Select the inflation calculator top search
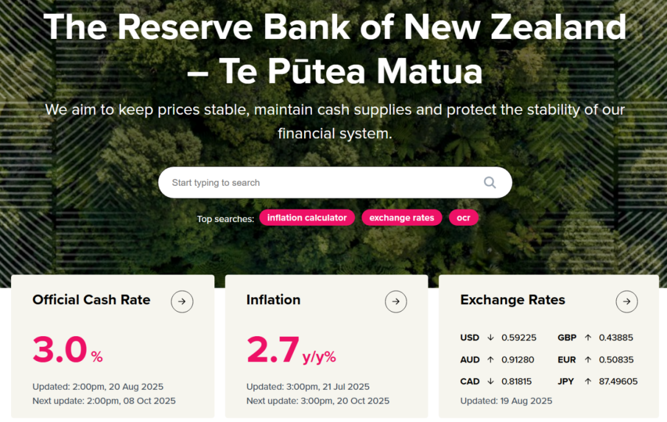The height and width of the screenshot is (422, 667). (307, 218)
